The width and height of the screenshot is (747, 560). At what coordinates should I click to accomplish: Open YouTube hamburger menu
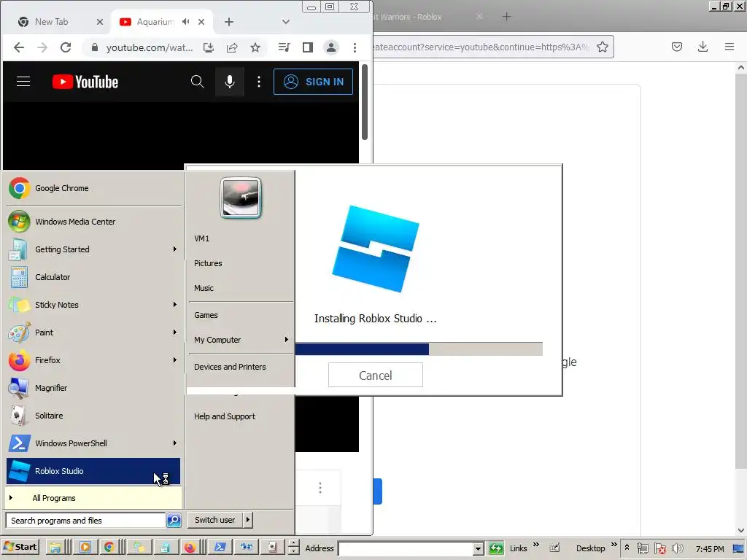[x=23, y=82]
